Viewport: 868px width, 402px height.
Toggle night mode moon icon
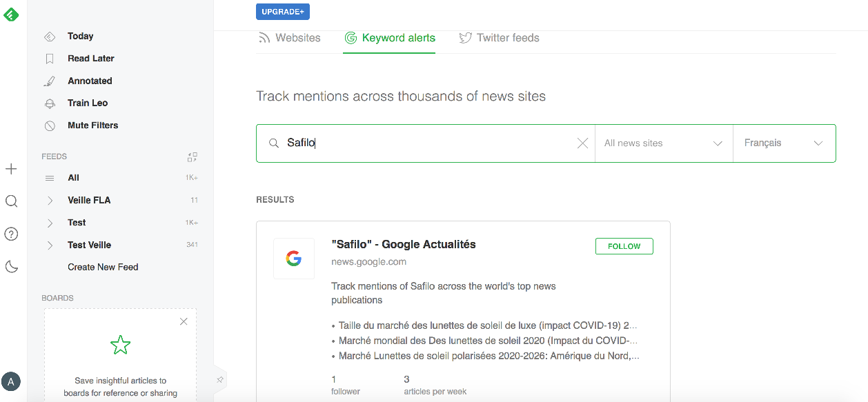point(11,266)
